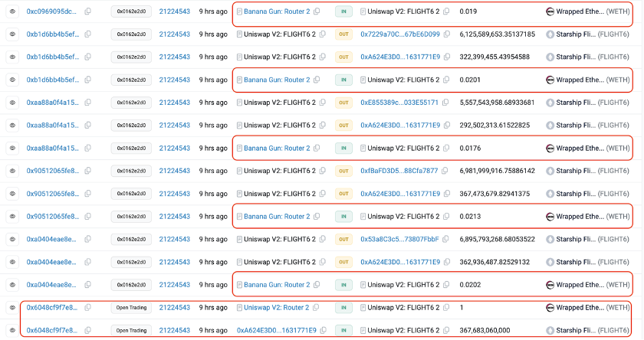This screenshot has height=340, width=644.
Task: Copy Uniswap V2: FLIGHT6 2 recipient in 0.019 row
Action: pos(446,11)
